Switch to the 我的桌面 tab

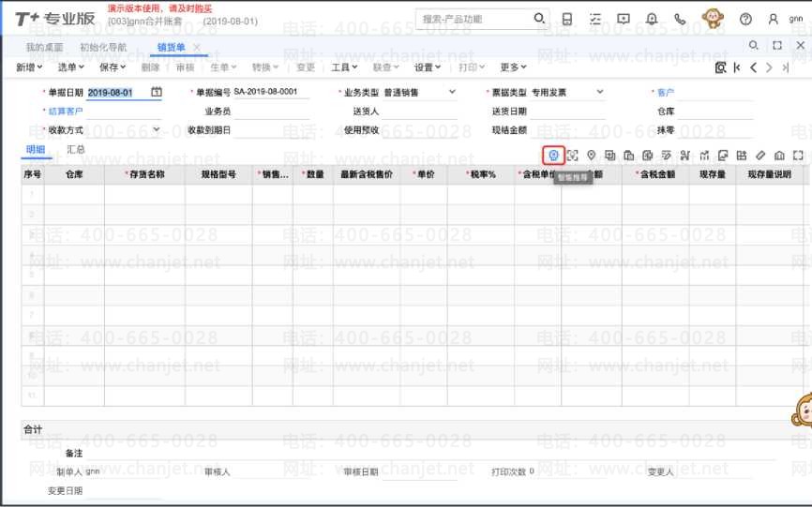pos(44,47)
